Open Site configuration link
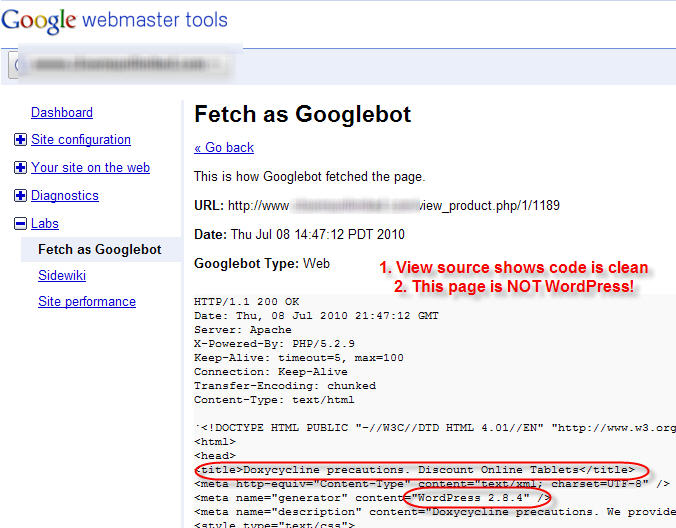 (81, 140)
